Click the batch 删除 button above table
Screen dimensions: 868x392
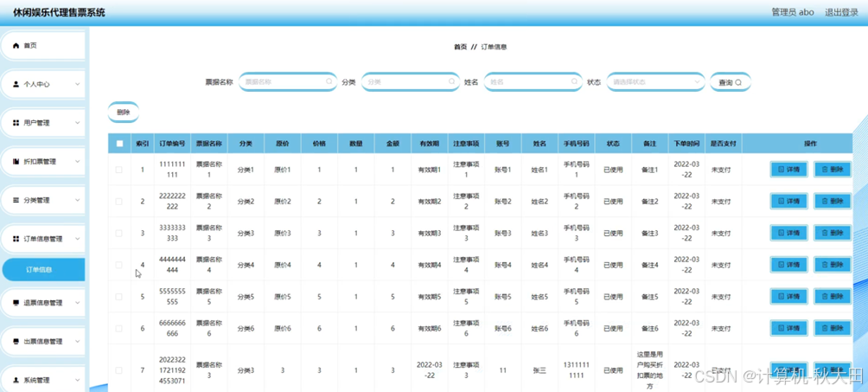pos(123,112)
